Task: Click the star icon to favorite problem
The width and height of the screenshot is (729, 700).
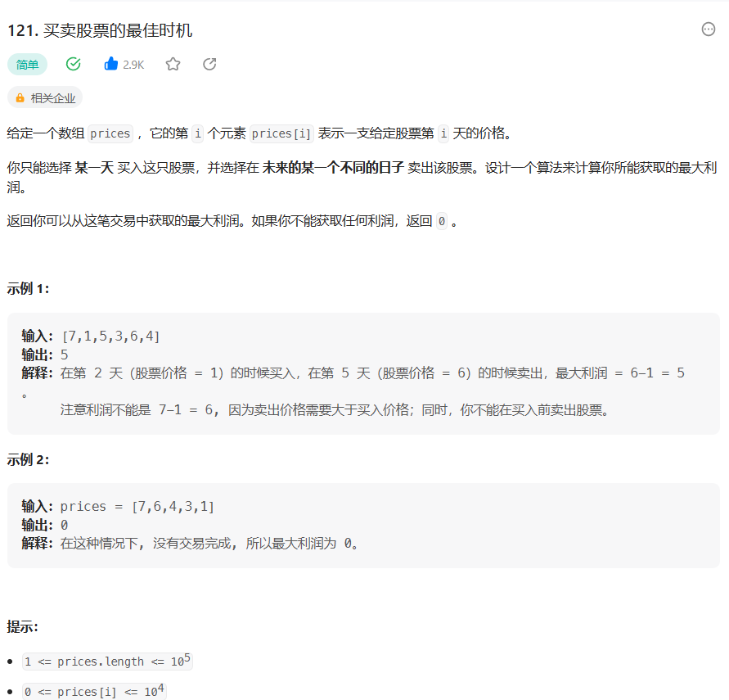Action: tap(173, 63)
